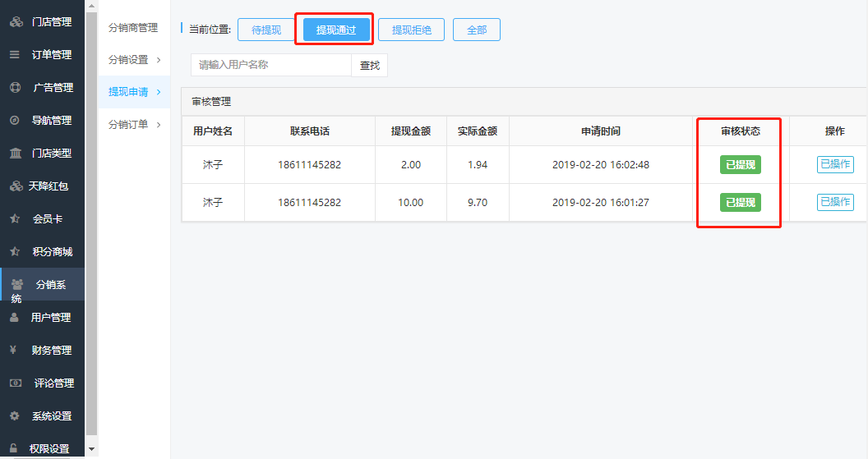Click the 门店类型 building icon
Image resolution: width=868 pixels, height=459 pixels.
tap(16, 153)
